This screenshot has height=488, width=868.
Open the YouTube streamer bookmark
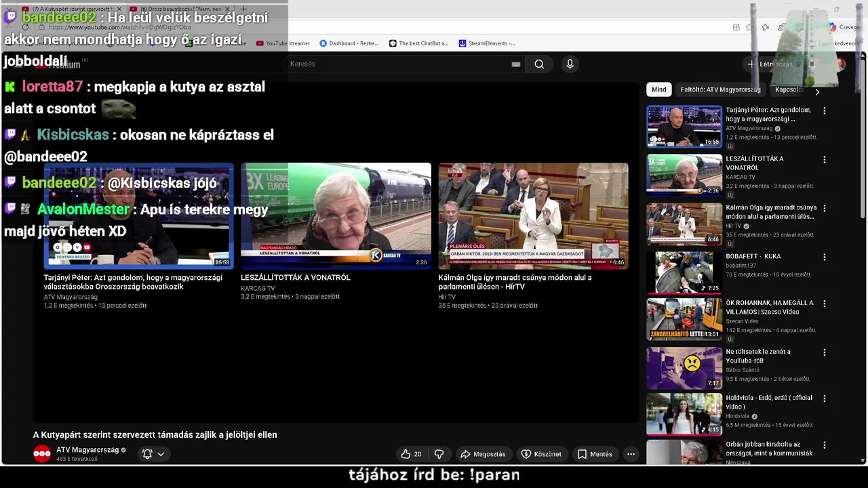tap(283, 43)
